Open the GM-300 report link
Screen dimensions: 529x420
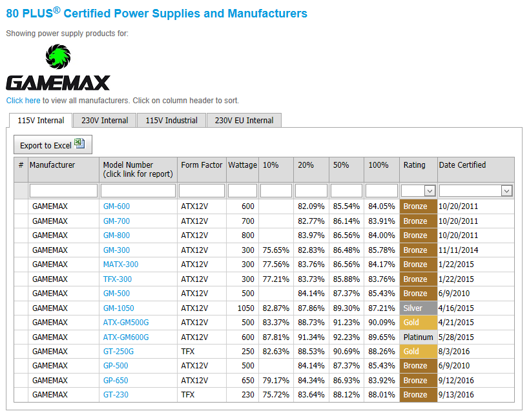click(116, 250)
